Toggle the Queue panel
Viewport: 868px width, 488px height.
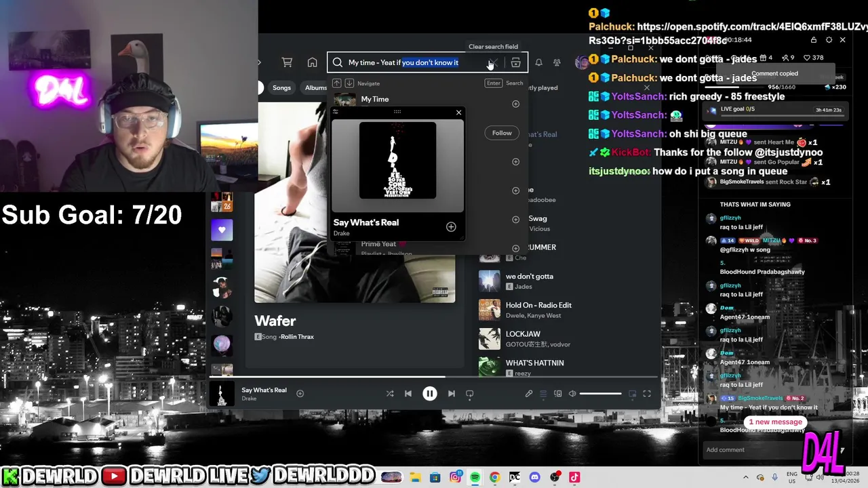[x=543, y=393]
